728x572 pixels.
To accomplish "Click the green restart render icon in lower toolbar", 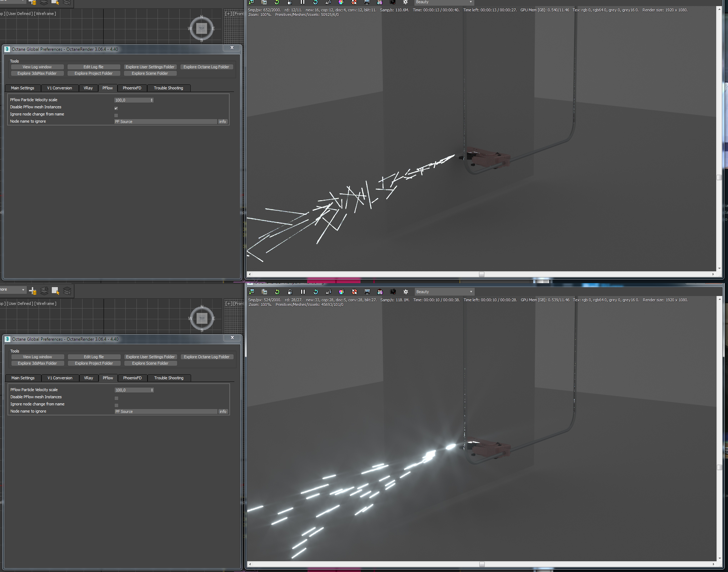I will (x=277, y=292).
